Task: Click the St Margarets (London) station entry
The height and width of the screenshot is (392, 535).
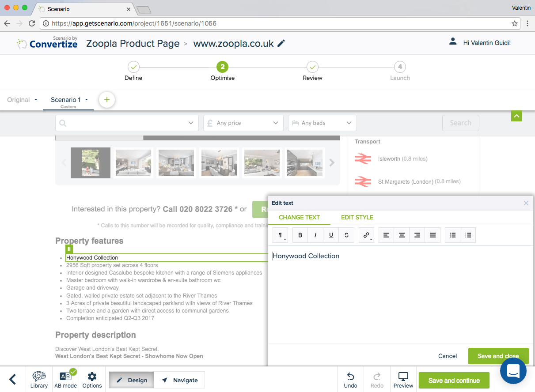Action: pyautogui.click(x=407, y=181)
